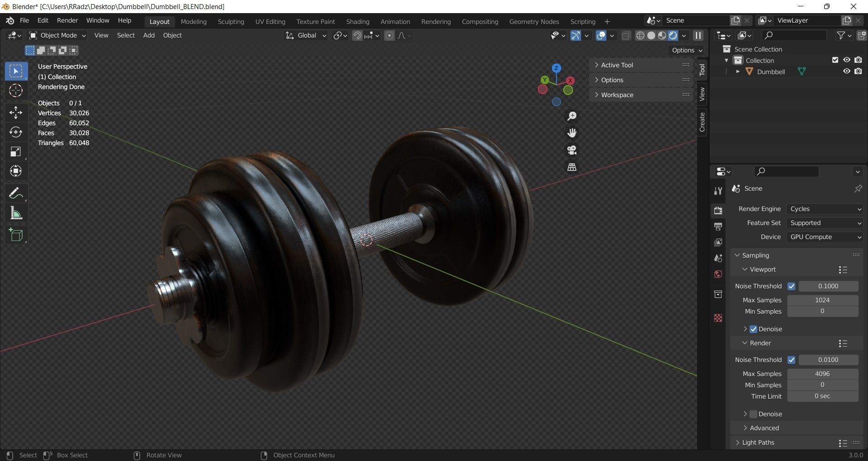
Task: Switch to the UV Editing workspace tab
Action: (270, 22)
